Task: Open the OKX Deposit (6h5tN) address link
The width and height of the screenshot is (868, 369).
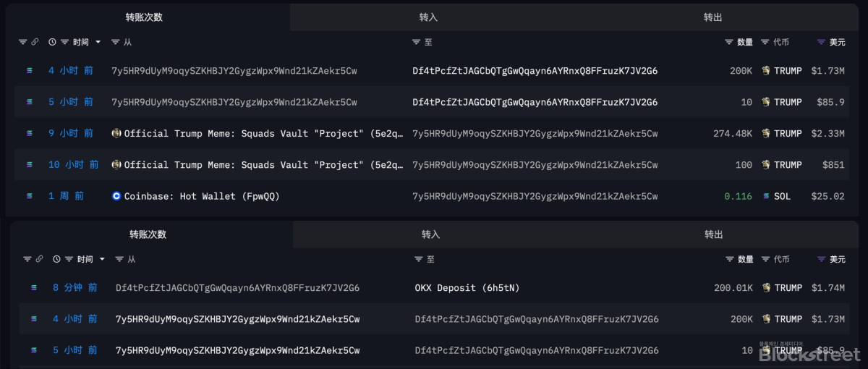Action: tap(467, 288)
